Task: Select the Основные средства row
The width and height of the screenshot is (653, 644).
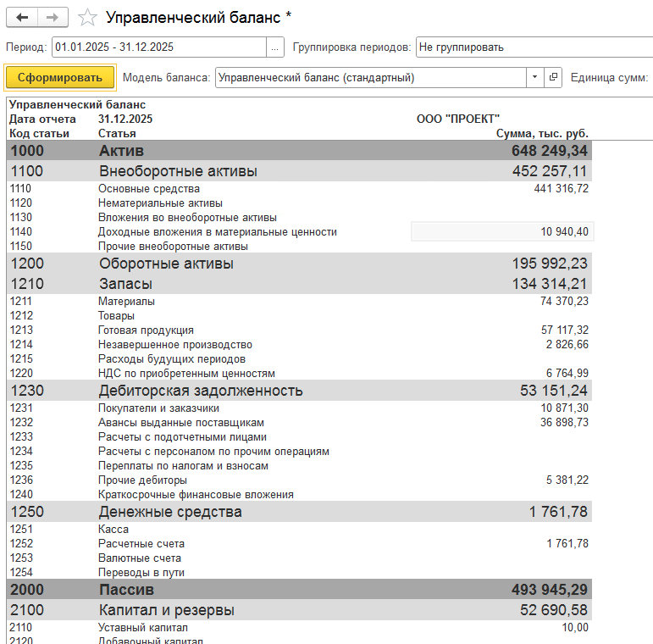Action: (299, 189)
